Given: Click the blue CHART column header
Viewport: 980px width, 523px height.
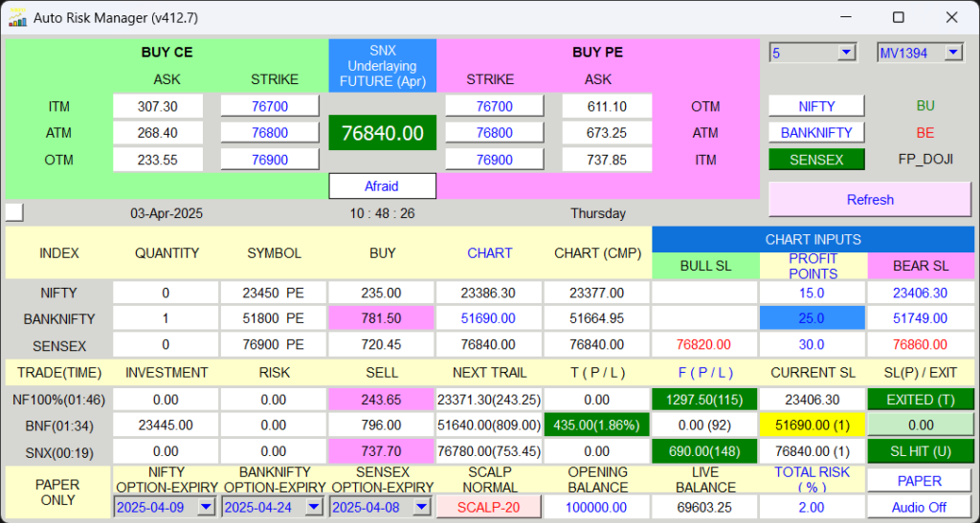Looking at the screenshot, I should click(x=489, y=253).
